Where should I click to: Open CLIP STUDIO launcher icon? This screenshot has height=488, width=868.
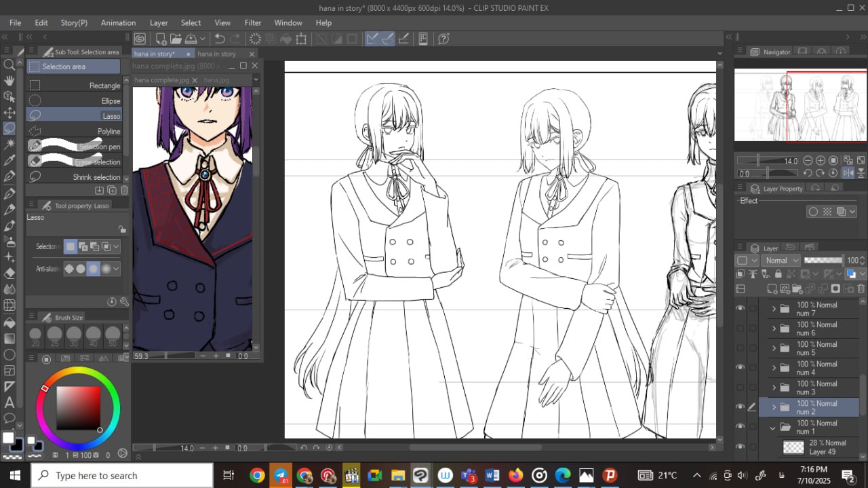(x=140, y=39)
